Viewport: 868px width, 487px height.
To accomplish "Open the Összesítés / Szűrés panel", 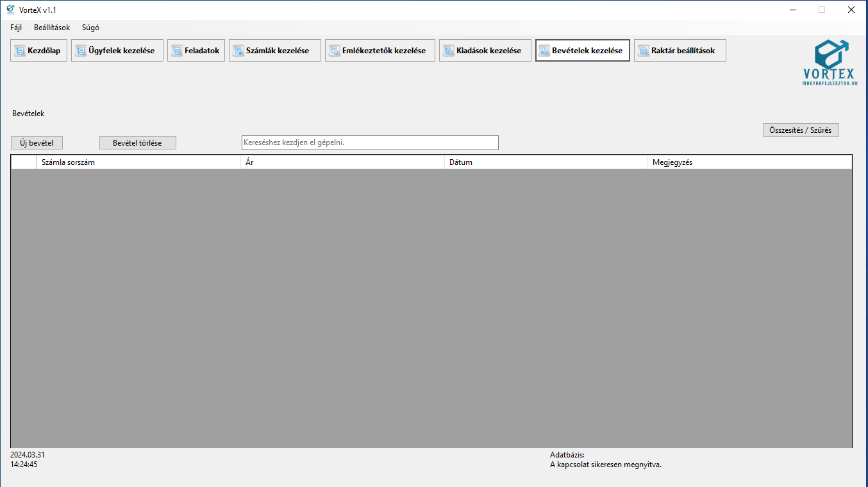I will point(800,130).
